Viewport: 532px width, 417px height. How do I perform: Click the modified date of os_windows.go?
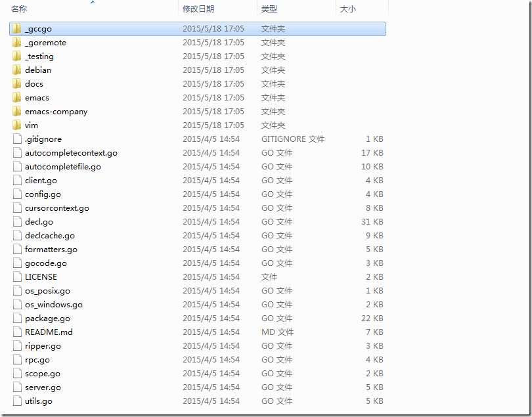(x=211, y=305)
